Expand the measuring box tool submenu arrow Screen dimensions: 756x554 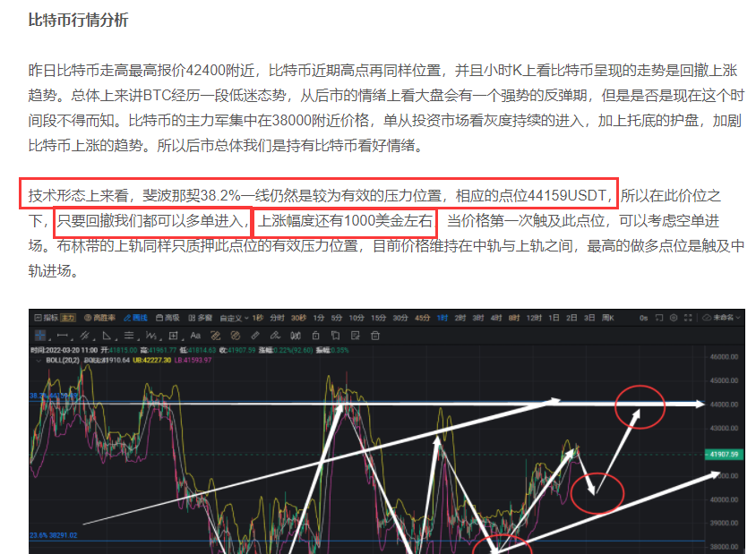click(182, 339)
